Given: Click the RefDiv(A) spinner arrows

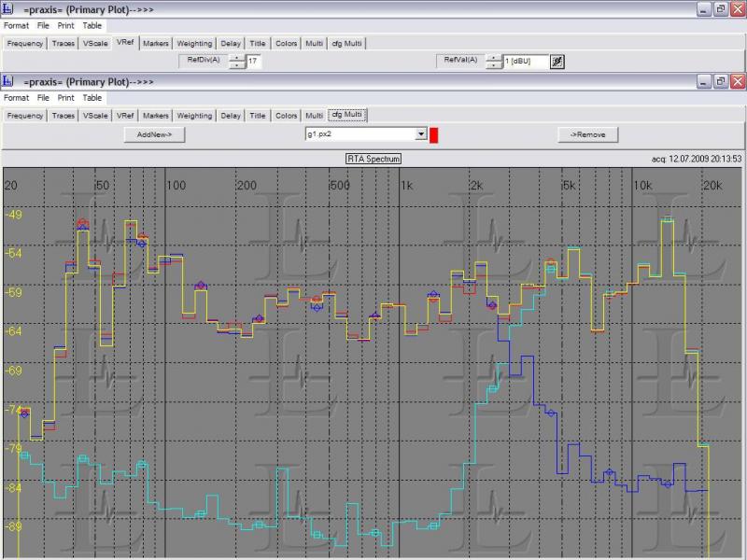Looking at the screenshot, I should (x=237, y=62).
